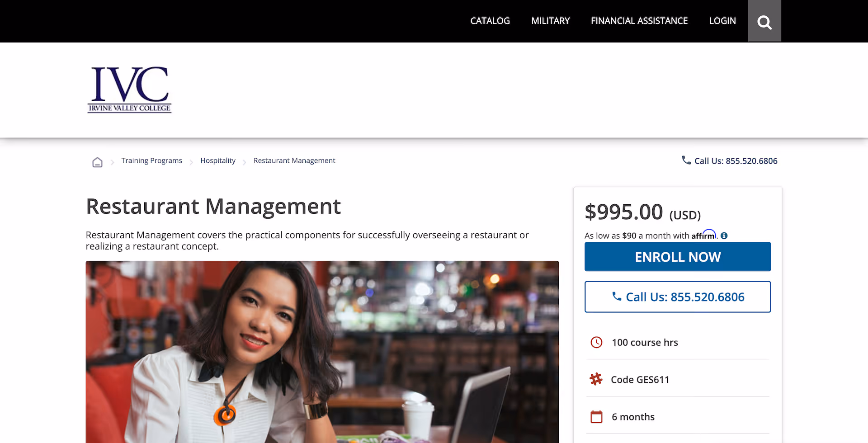Click the Restaurant Management page heading
The image size is (868, 443).
(x=213, y=207)
